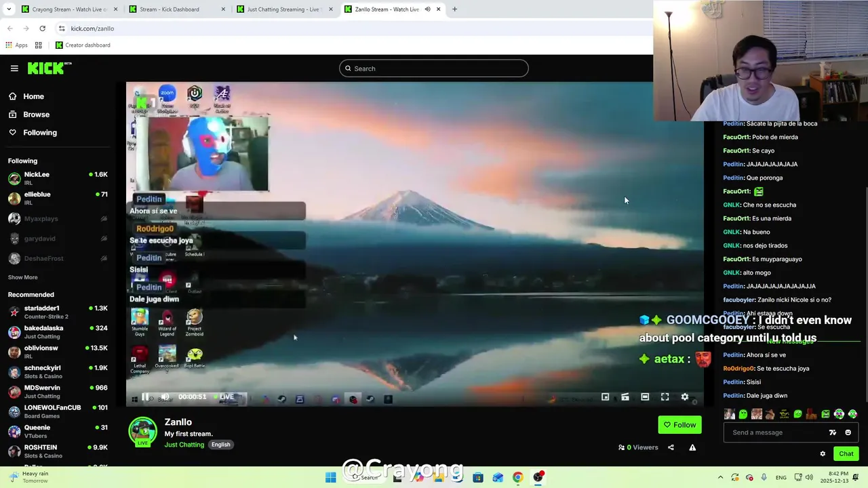868x488 pixels.
Task: Open recommended channel MDSwervin
Action: coord(58,392)
